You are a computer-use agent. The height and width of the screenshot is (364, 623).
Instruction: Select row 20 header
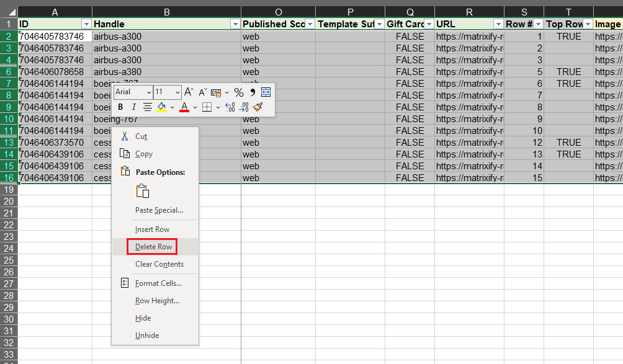coord(9,202)
